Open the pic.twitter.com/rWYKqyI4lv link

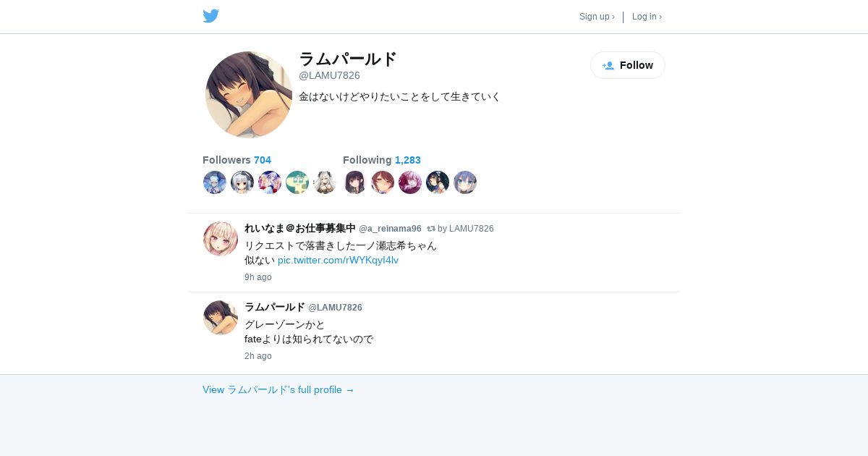point(338,260)
